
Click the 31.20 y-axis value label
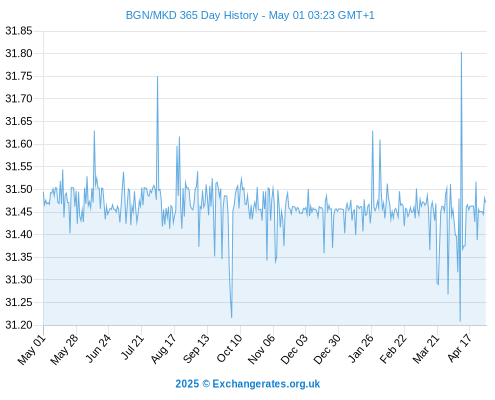point(19,325)
